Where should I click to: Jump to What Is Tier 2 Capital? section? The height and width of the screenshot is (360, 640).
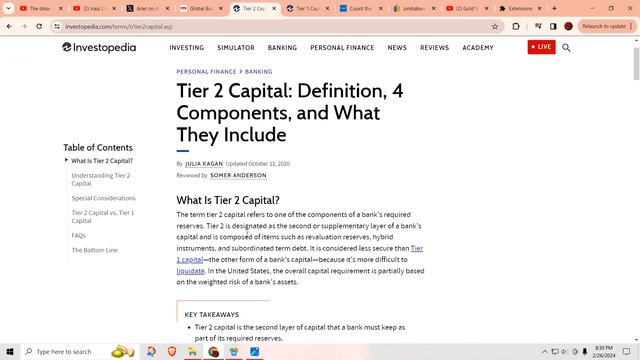pyautogui.click(x=102, y=161)
